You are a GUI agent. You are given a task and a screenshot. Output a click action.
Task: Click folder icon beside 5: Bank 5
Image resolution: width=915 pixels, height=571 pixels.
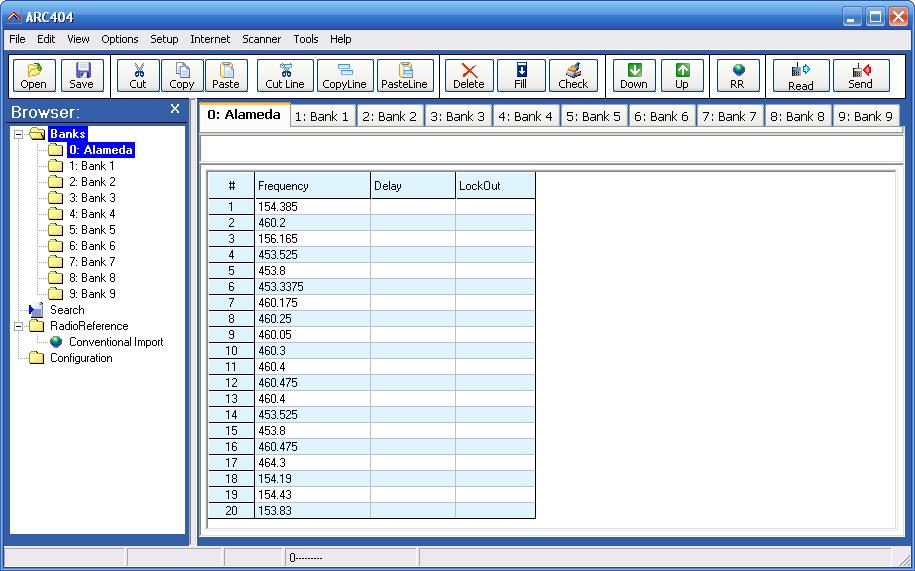[x=55, y=230]
